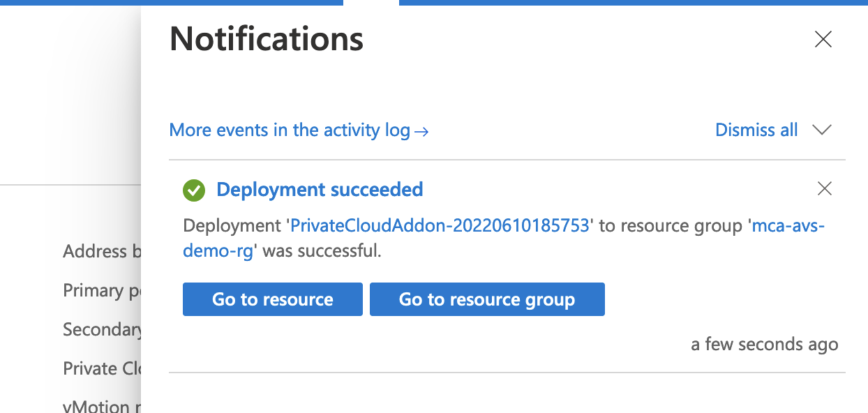Select the Primary label in the background page
The image size is (868, 413).
[102, 290]
